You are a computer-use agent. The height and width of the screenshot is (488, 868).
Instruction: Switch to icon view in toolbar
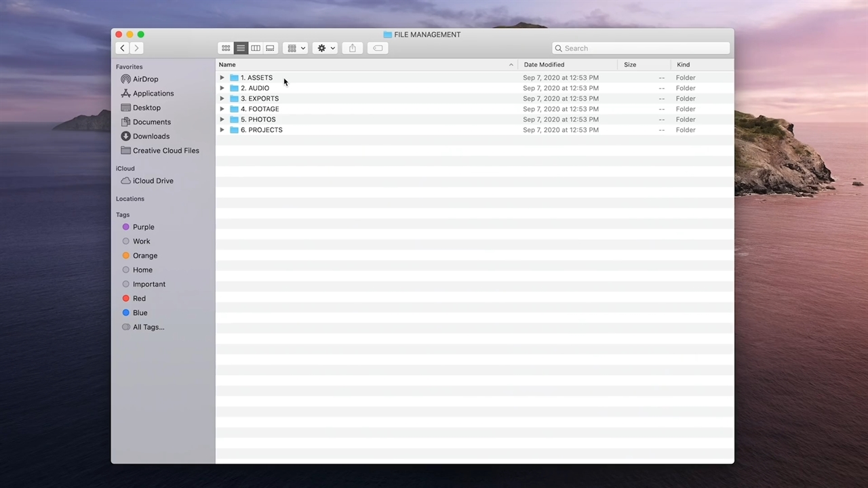226,48
